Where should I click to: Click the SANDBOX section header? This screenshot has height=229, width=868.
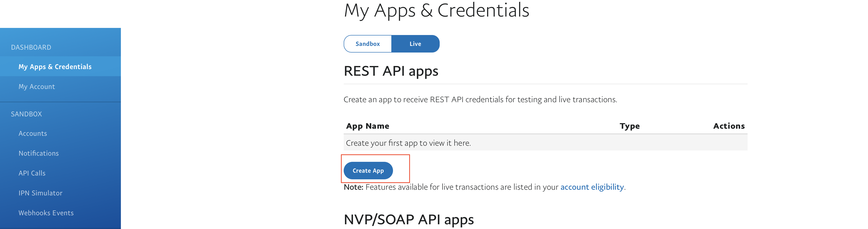26,114
